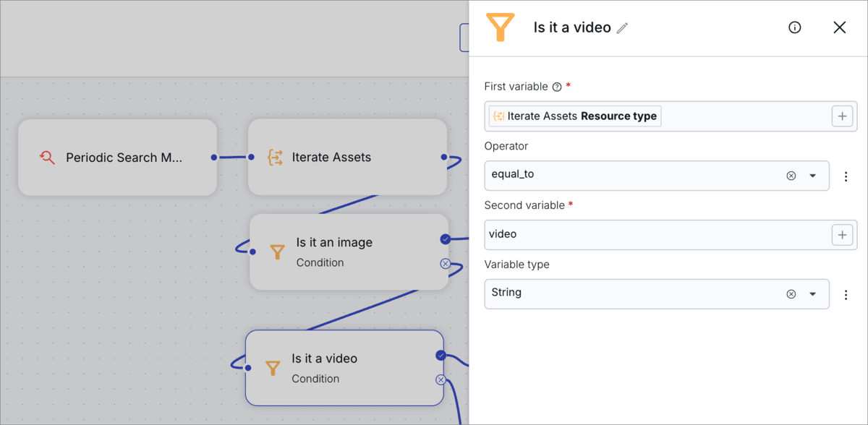Open more options next to Variable type
868x425 pixels.
(x=846, y=295)
